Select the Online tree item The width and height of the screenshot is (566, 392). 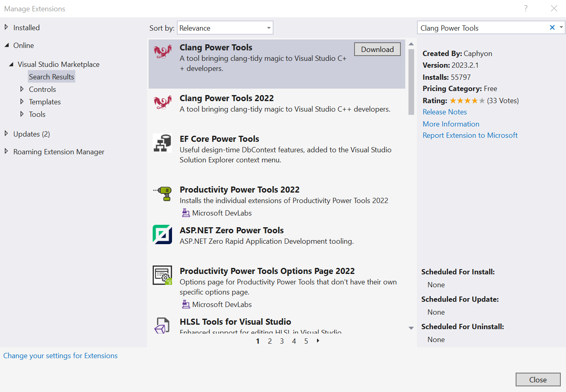tap(23, 46)
